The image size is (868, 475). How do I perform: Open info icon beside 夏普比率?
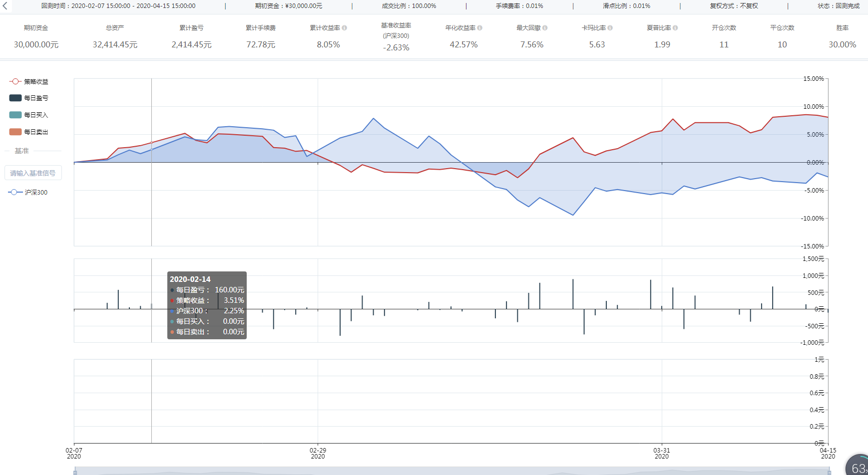675,28
